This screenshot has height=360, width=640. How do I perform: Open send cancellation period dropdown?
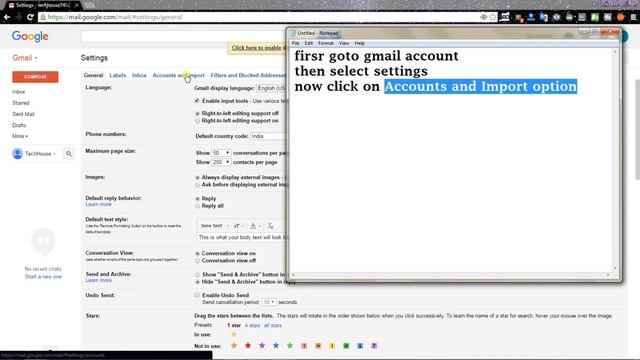269,302
